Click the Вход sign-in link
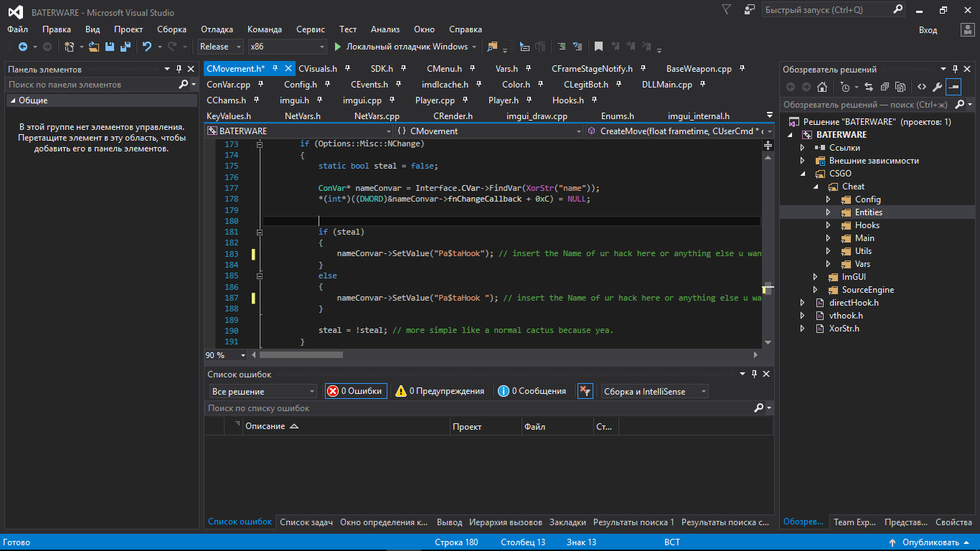 click(928, 29)
